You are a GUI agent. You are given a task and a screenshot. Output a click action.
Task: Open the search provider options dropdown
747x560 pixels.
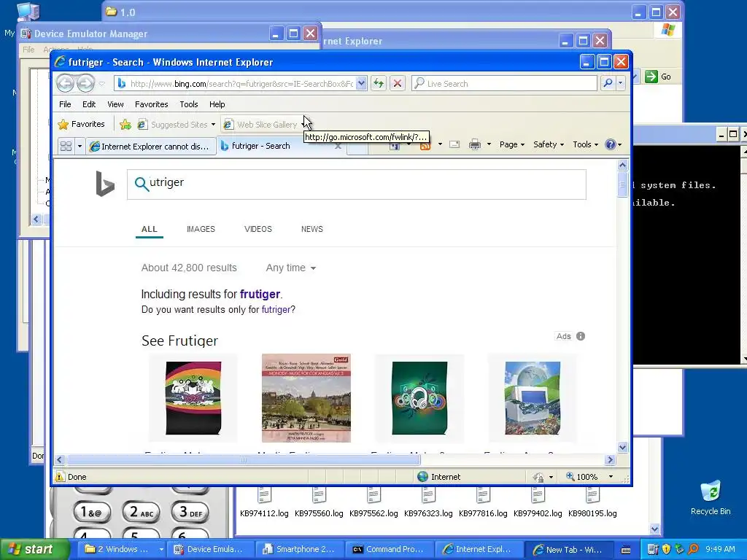pyautogui.click(x=620, y=83)
